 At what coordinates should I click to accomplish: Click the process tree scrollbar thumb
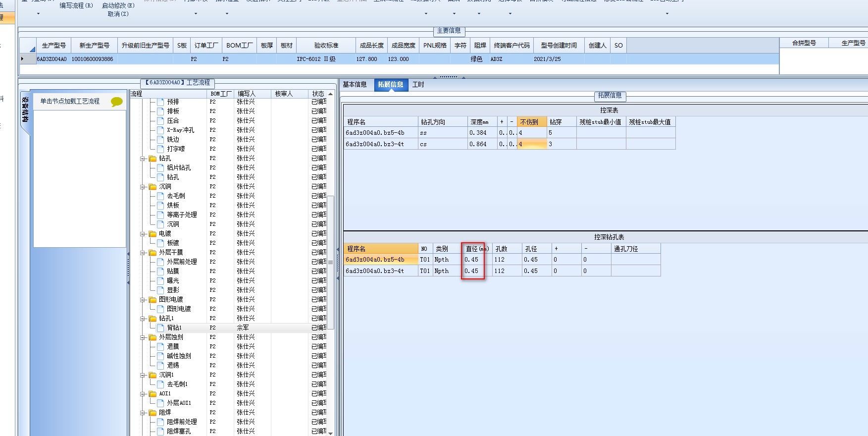[x=330, y=263]
